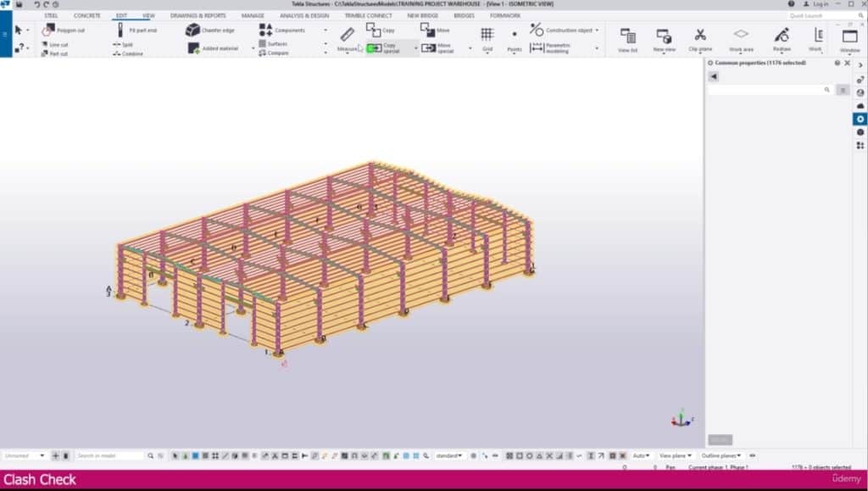Select the Clip plane tool

coord(700,40)
